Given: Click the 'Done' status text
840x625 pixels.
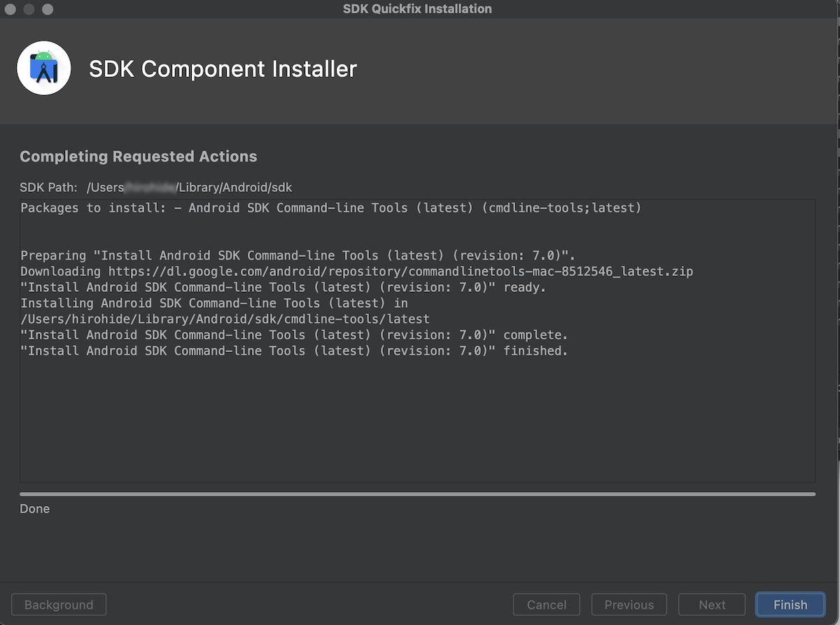Looking at the screenshot, I should [35, 509].
